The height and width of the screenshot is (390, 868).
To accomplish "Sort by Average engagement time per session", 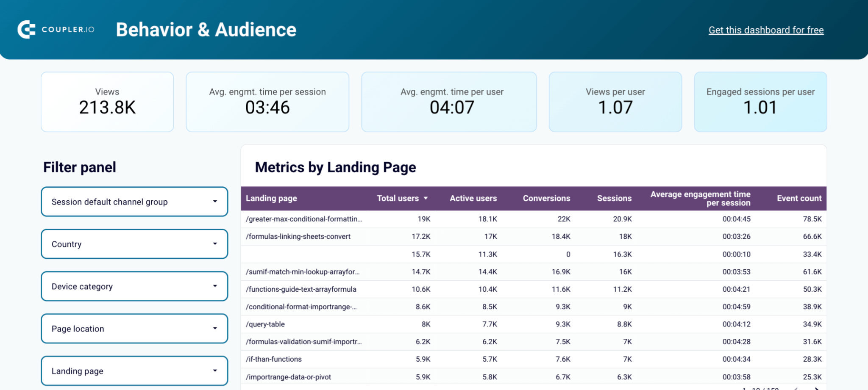I will (x=700, y=198).
